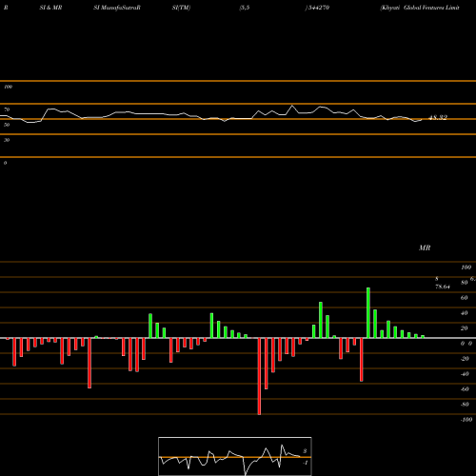Viewport: 476px width, 476px height.
Task: Click the peak of the white RSI line
Action: point(292,106)
